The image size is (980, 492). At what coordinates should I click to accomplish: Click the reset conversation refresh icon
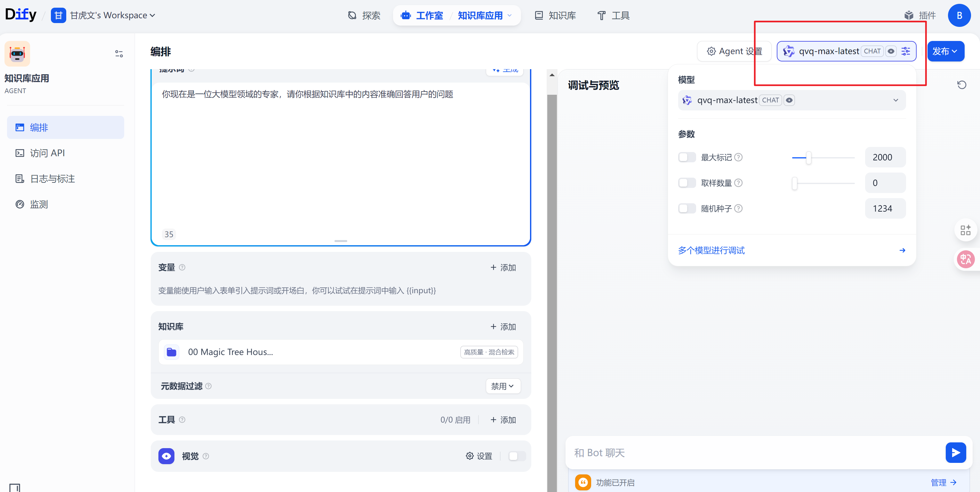click(x=961, y=85)
